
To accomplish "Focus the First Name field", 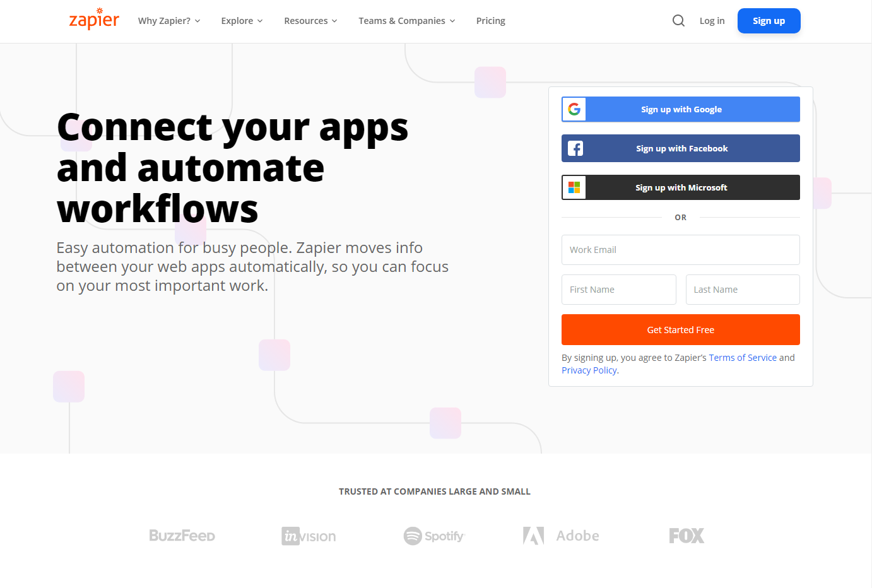I will coord(619,290).
